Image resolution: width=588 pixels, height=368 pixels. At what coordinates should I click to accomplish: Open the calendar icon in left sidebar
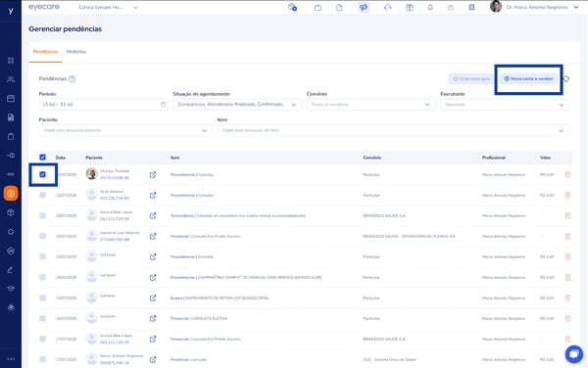click(x=11, y=99)
